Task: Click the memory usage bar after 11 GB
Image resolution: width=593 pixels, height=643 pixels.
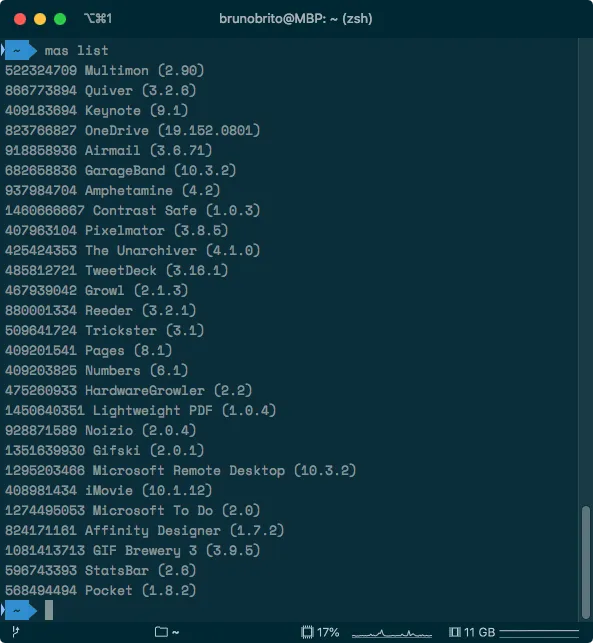Action: (x=539, y=632)
